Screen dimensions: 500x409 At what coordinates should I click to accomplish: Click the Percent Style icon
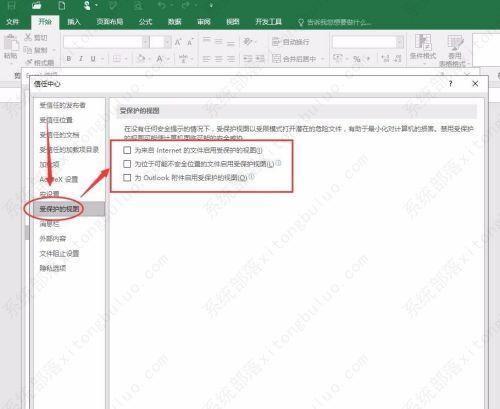(357, 59)
